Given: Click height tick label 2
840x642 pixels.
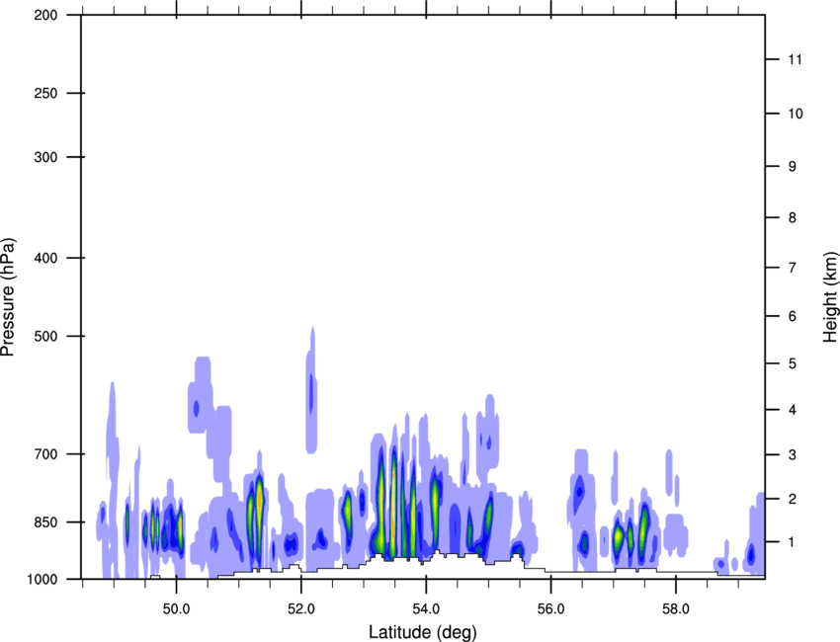Looking at the screenshot, I should pos(793,499).
